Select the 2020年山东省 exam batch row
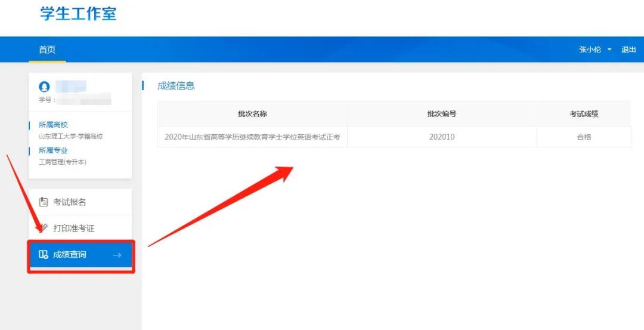Screen dimensions: 644x330 tap(252, 137)
